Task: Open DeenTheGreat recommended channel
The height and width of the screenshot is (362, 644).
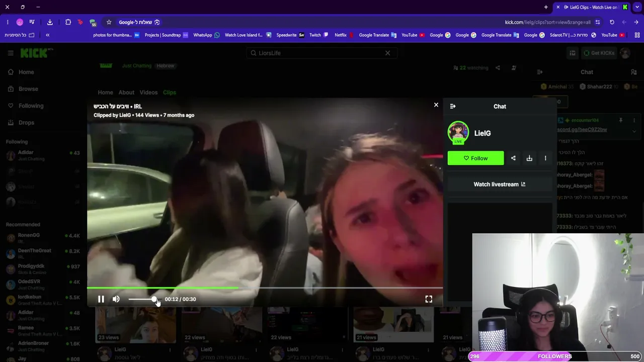Action: (43, 253)
